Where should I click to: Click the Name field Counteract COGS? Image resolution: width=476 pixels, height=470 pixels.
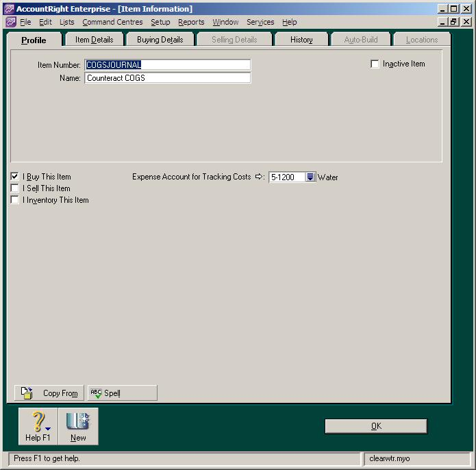pyautogui.click(x=168, y=77)
